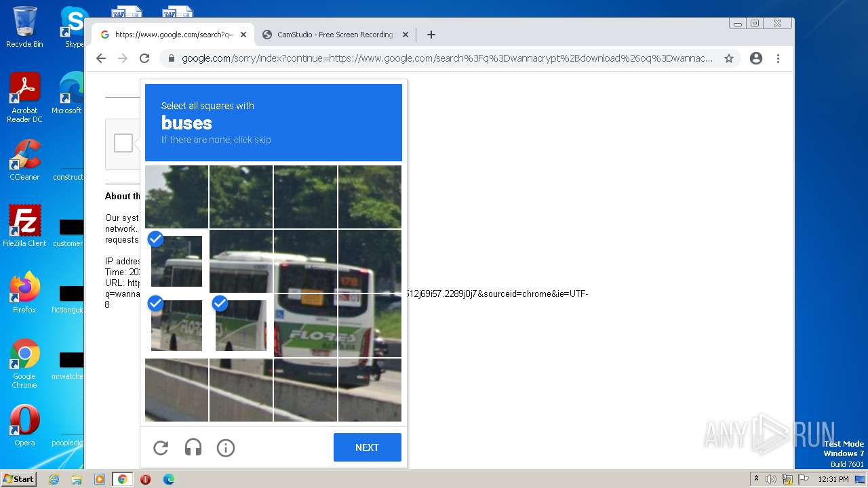Bookmark this page with star icon
Viewport: 868px width, 488px height.
pos(729,58)
